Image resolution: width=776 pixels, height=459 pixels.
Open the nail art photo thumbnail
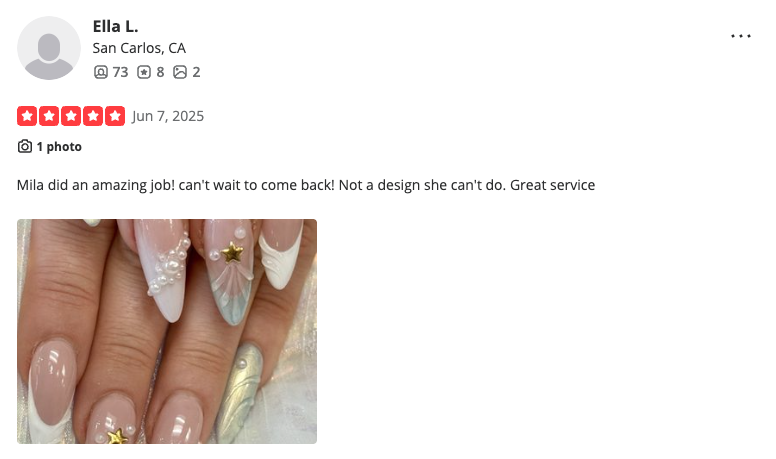point(167,331)
